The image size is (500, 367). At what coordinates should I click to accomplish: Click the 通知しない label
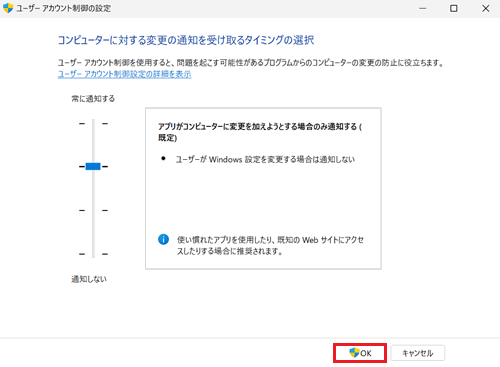[x=89, y=279]
